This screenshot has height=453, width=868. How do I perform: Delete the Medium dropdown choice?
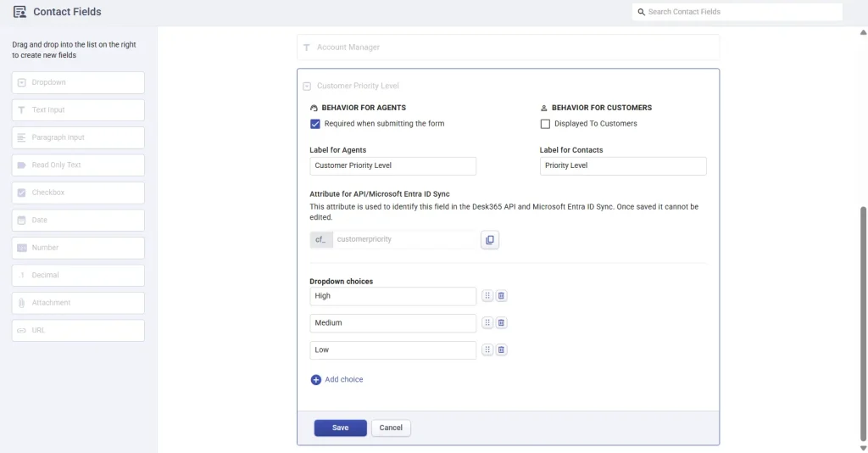tap(501, 322)
